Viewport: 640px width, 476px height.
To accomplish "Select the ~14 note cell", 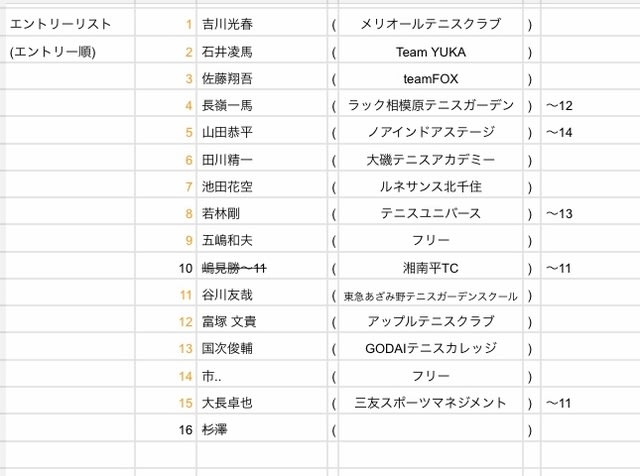I will coord(590,132).
